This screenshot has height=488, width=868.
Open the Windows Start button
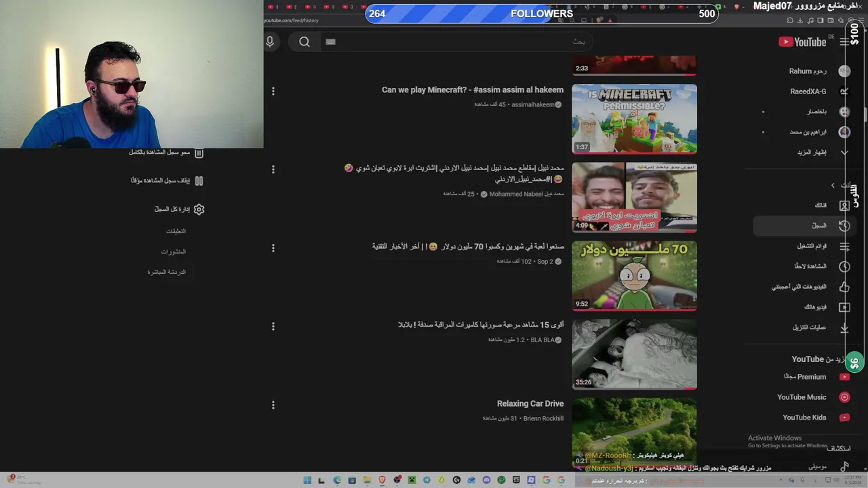[307, 481]
